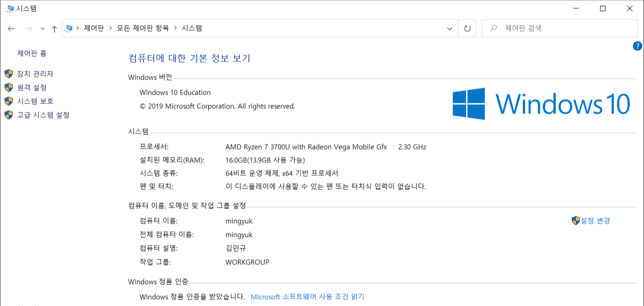Viewport: 644px width, 306px height.
Task: Select 시스템 in the breadcrumb path
Action: [192, 28]
